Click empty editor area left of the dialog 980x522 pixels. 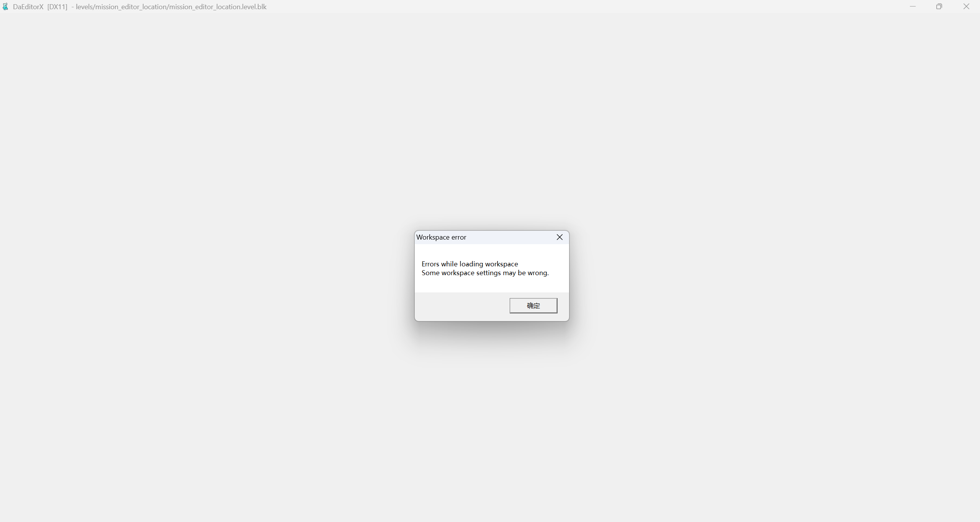[x=207, y=276]
